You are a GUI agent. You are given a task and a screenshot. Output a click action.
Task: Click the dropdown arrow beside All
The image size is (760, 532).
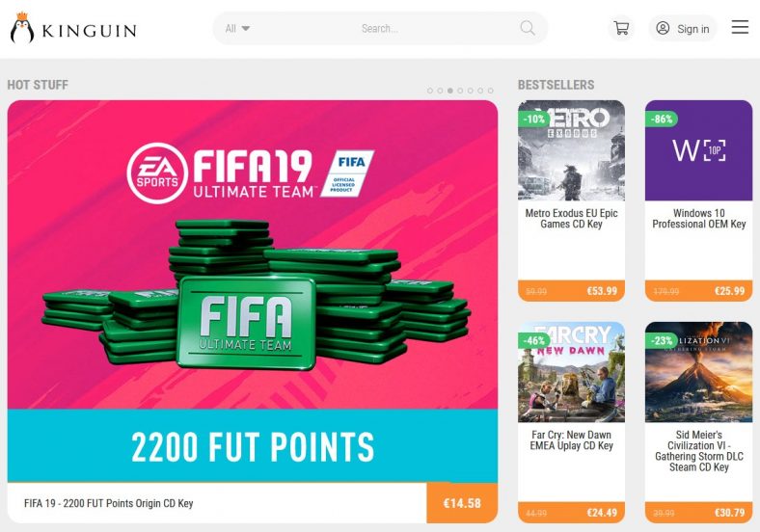click(x=246, y=29)
